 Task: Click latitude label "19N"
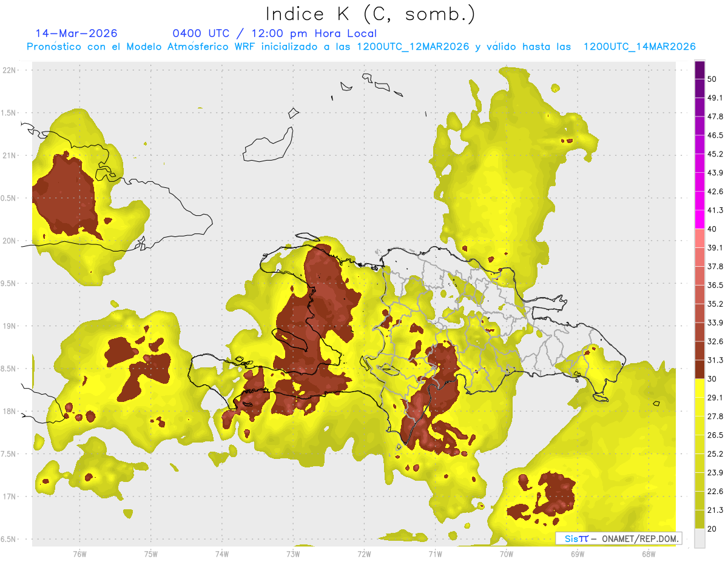coord(10,326)
